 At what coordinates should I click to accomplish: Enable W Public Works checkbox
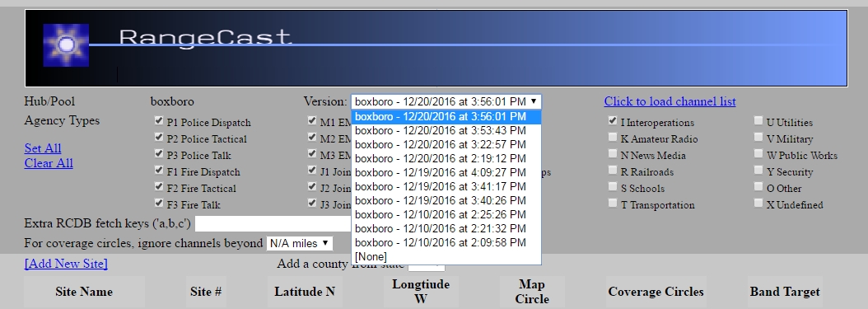758,153
